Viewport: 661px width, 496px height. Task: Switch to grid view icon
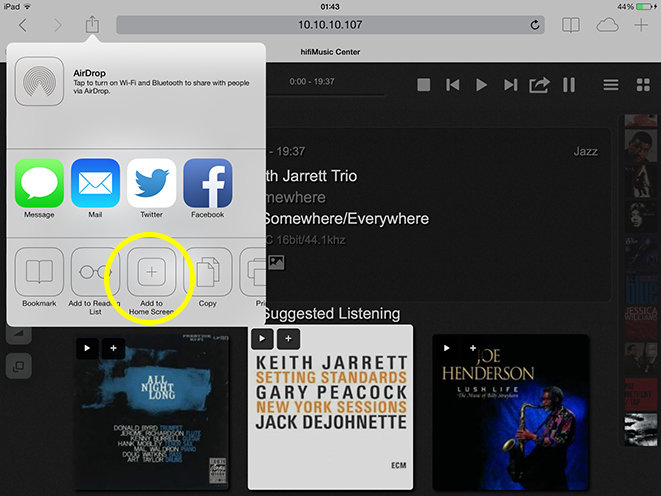tap(643, 85)
